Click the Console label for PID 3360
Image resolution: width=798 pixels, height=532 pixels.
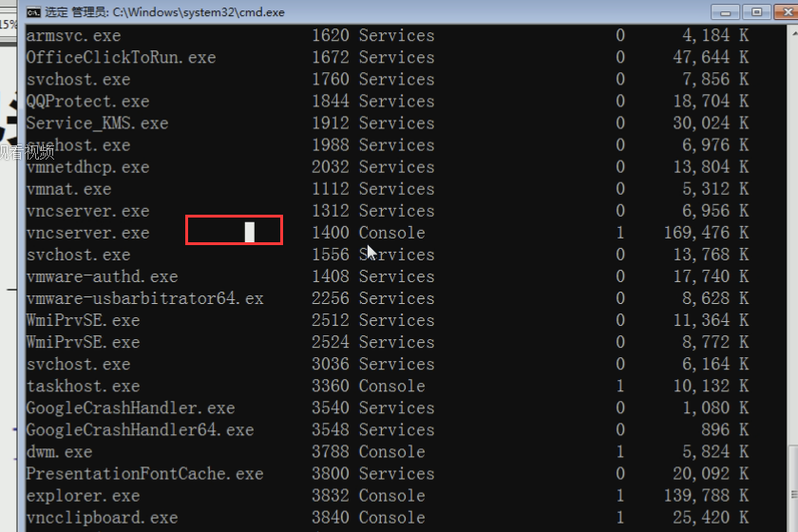391,386
